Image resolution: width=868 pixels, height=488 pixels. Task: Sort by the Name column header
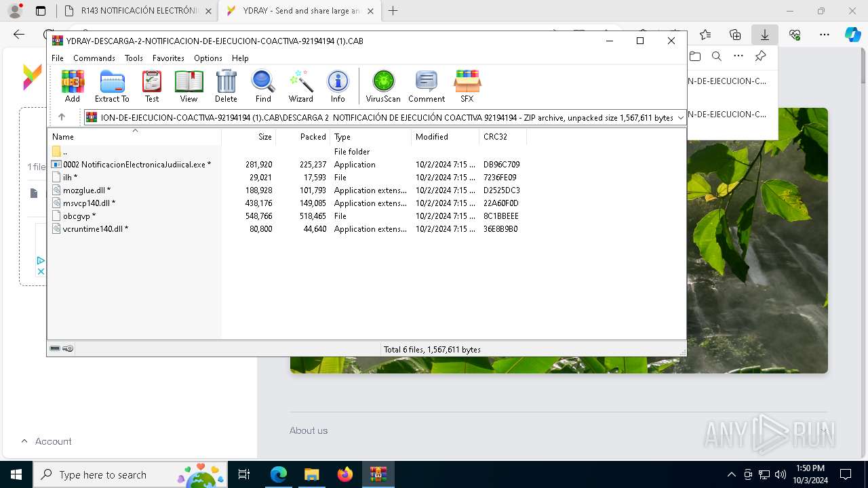(134, 137)
